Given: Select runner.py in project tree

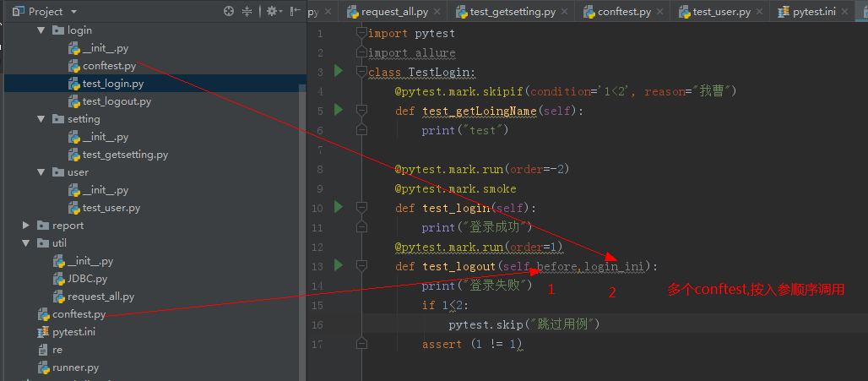Looking at the screenshot, I should pos(76,367).
